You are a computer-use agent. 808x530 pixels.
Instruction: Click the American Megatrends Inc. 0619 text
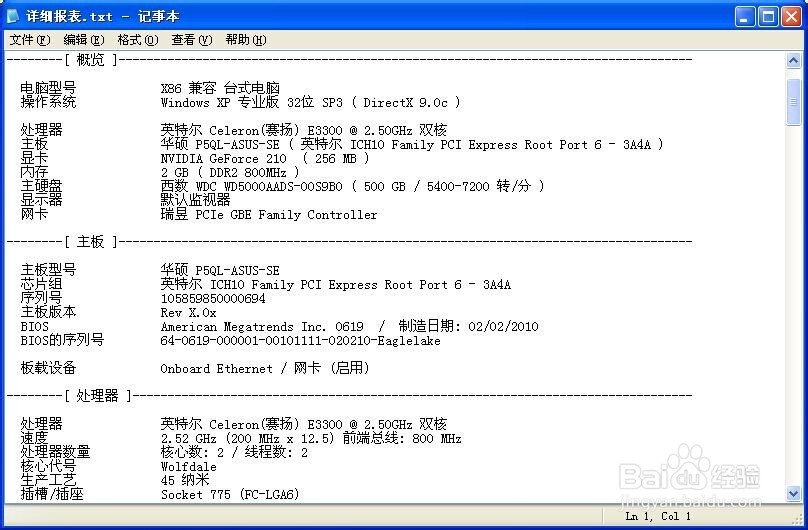coord(262,327)
